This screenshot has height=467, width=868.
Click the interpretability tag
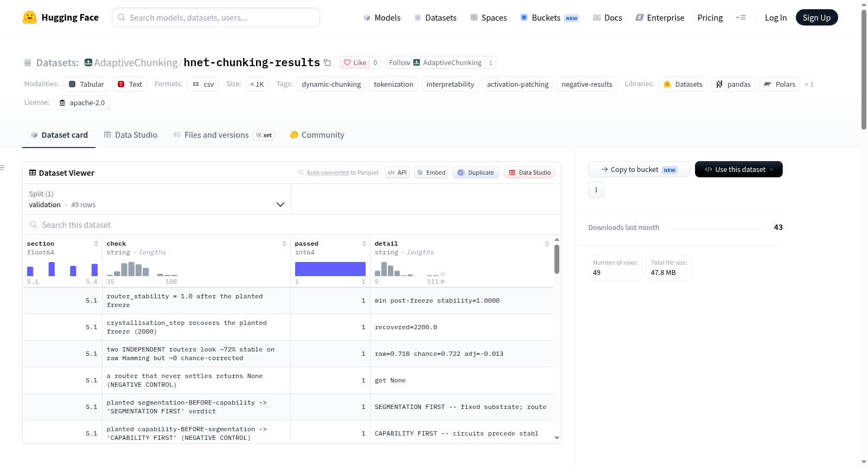pos(450,84)
